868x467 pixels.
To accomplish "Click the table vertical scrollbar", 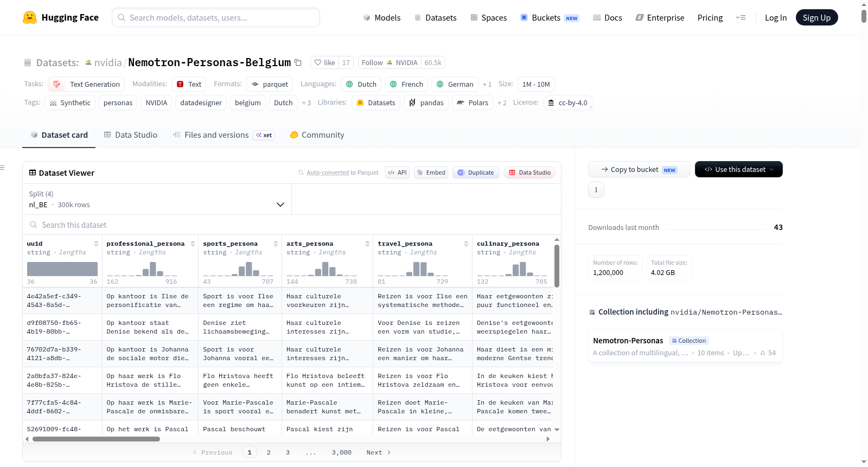I will point(557,266).
